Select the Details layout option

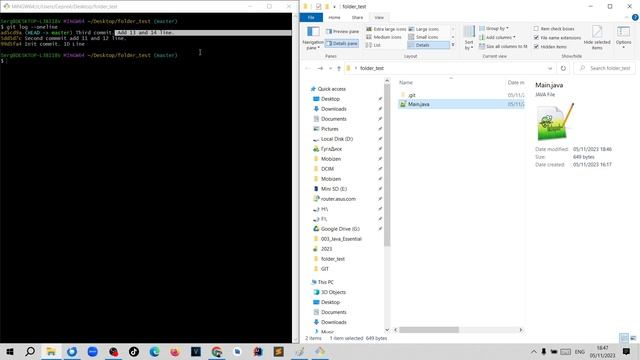click(428, 45)
